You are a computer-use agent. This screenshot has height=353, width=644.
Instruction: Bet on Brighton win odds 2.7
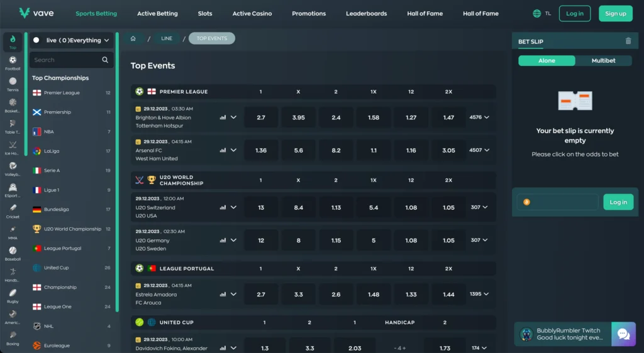click(261, 117)
